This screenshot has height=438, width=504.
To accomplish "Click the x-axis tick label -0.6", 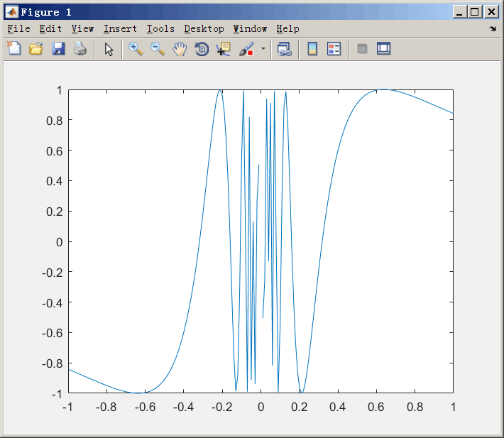I will click(x=145, y=407).
